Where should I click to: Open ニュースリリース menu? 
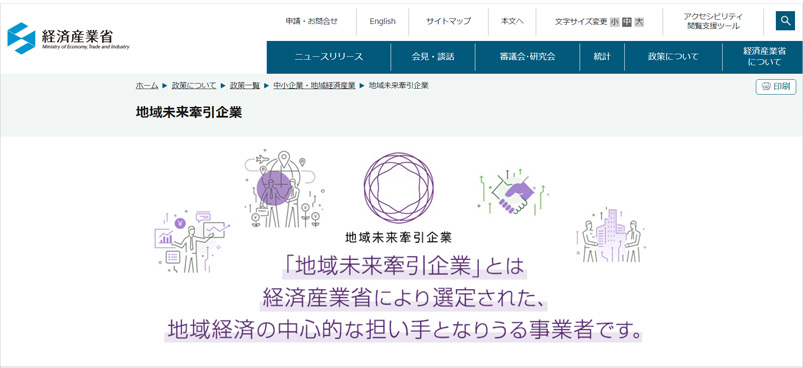[x=329, y=57]
